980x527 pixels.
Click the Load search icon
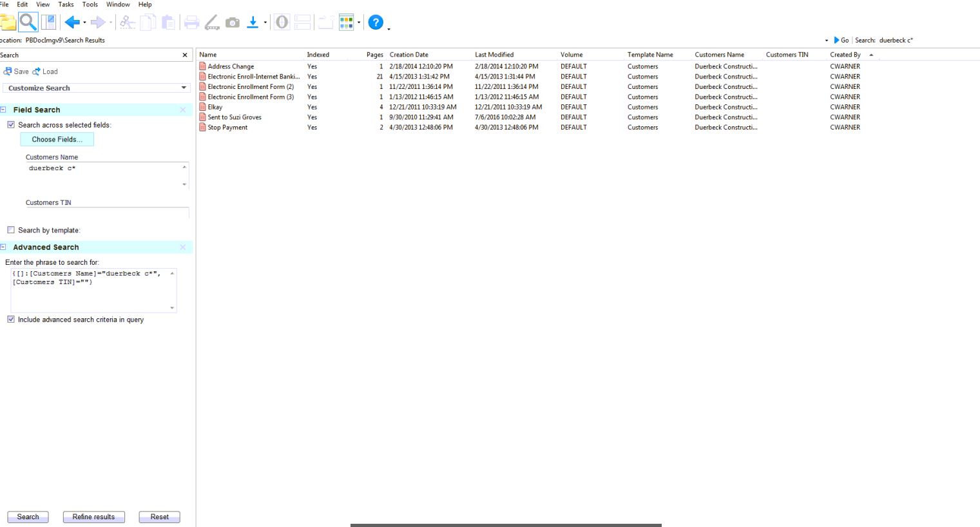pyautogui.click(x=36, y=72)
